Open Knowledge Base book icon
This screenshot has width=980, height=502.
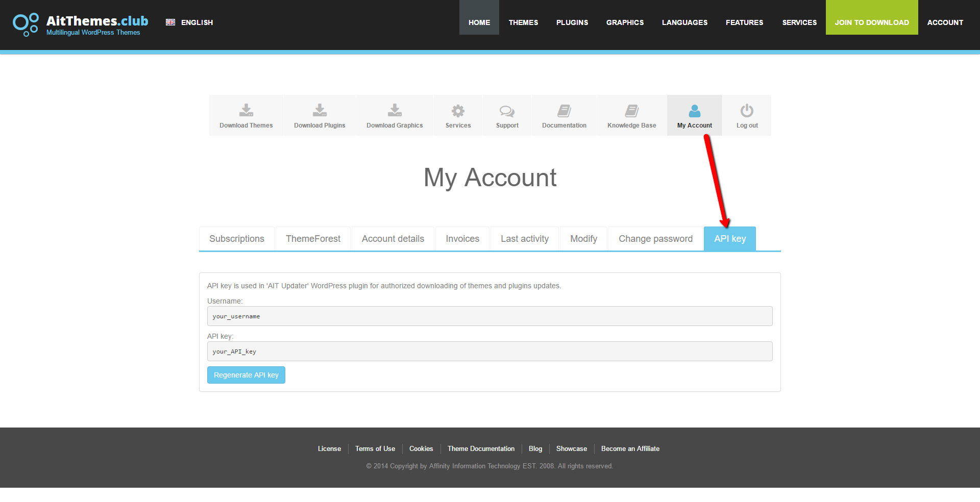tap(632, 111)
